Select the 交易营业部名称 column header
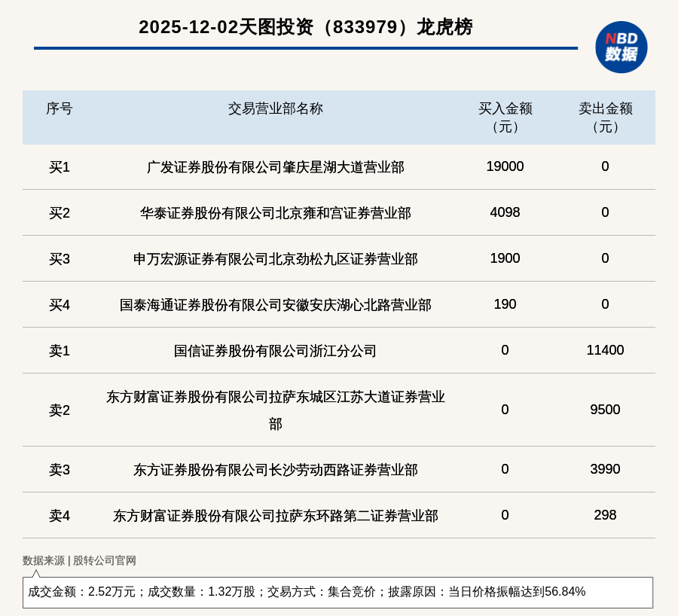 pos(275,108)
